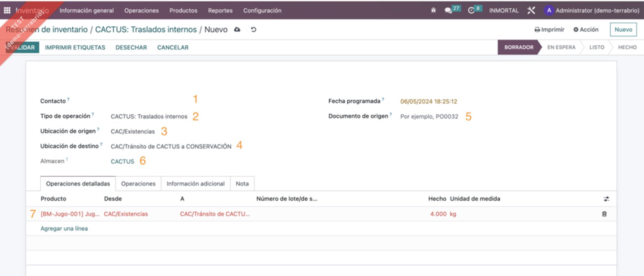Screen dimensions: 644x276
Task: Open the Operaciones top menu
Action: pos(141,11)
